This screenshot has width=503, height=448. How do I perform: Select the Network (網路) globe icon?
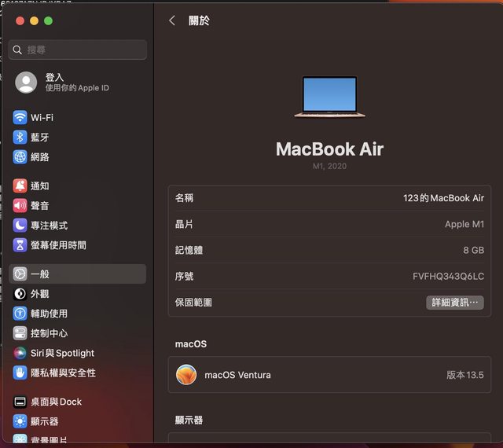20,157
